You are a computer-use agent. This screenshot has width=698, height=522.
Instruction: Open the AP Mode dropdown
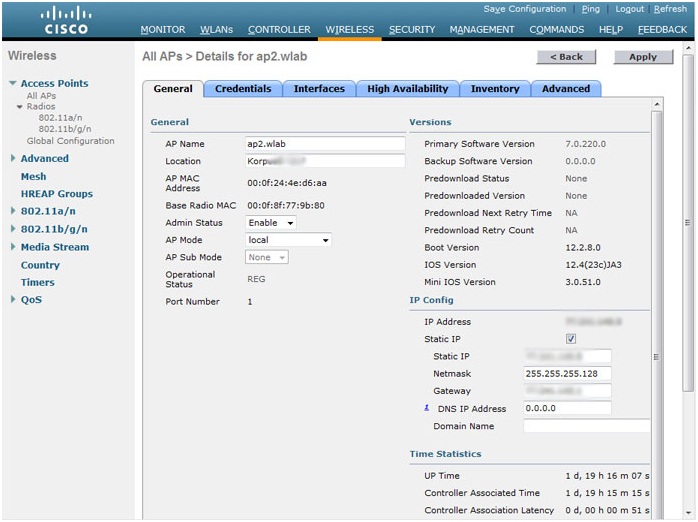tap(288, 240)
